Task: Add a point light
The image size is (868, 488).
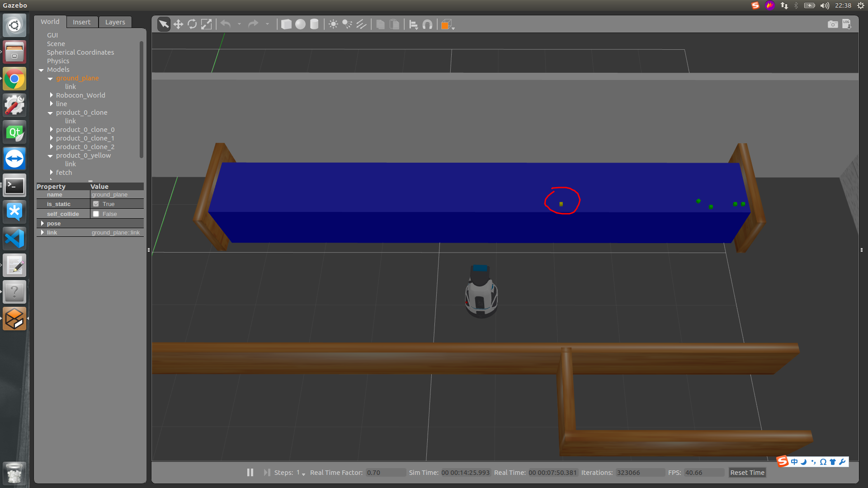Action: click(333, 24)
